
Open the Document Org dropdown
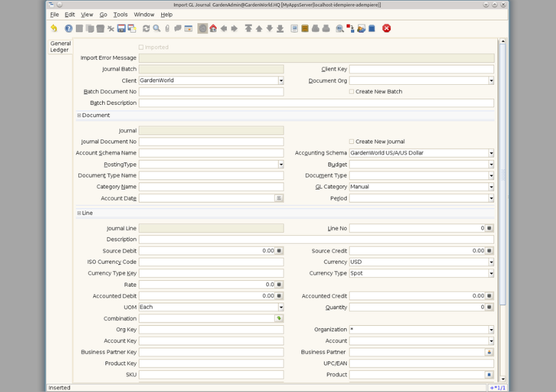point(491,80)
